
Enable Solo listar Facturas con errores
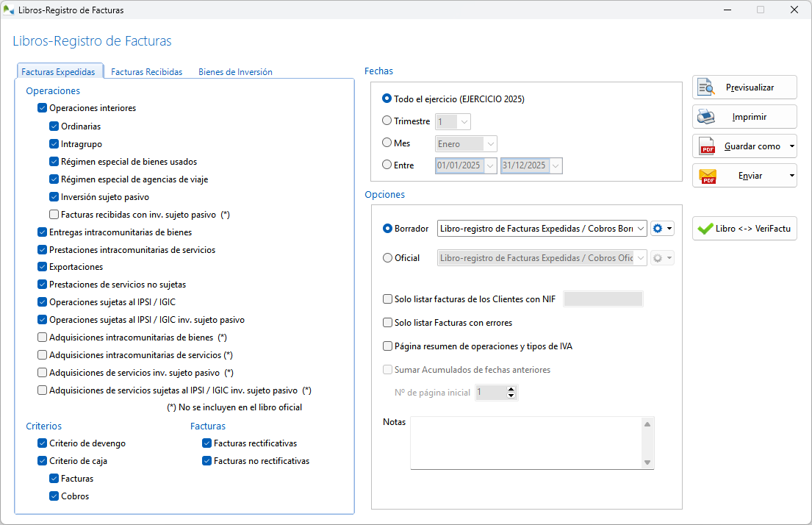coord(388,323)
